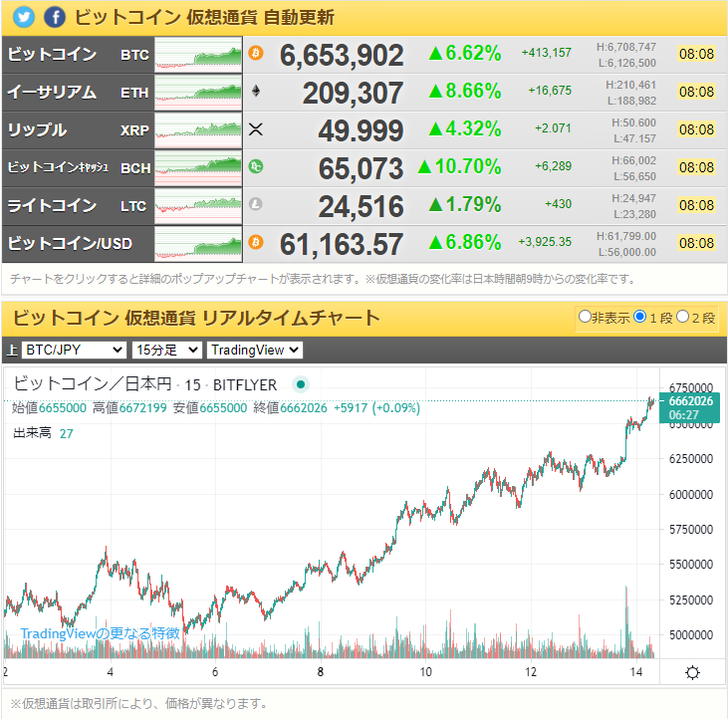Click the grey Litecoin icon
Viewport: 728px width, 719px height.
tap(255, 204)
